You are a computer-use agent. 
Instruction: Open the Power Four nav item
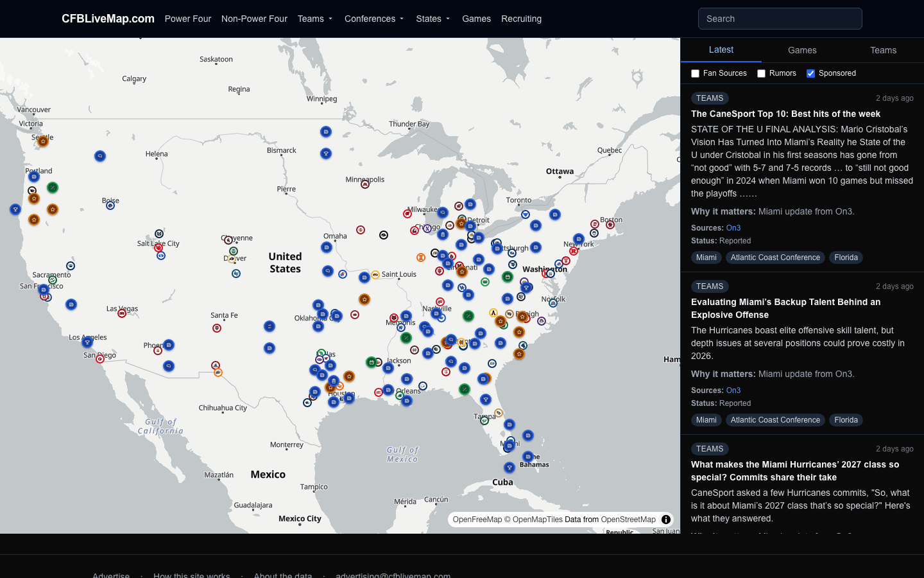click(x=188, y=19)
